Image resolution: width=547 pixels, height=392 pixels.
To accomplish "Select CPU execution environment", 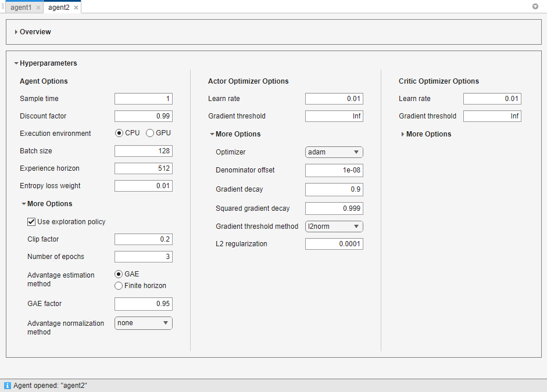I will point(119,133).
